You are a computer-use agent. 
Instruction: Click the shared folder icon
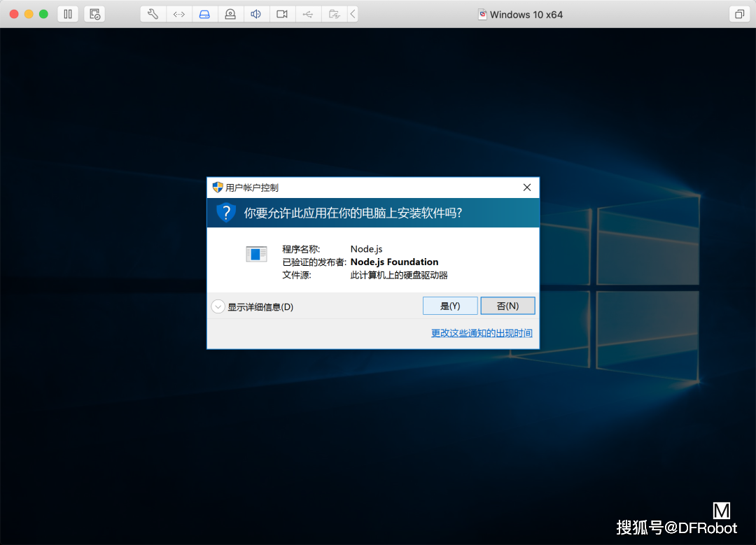click(x=334, y=14)
